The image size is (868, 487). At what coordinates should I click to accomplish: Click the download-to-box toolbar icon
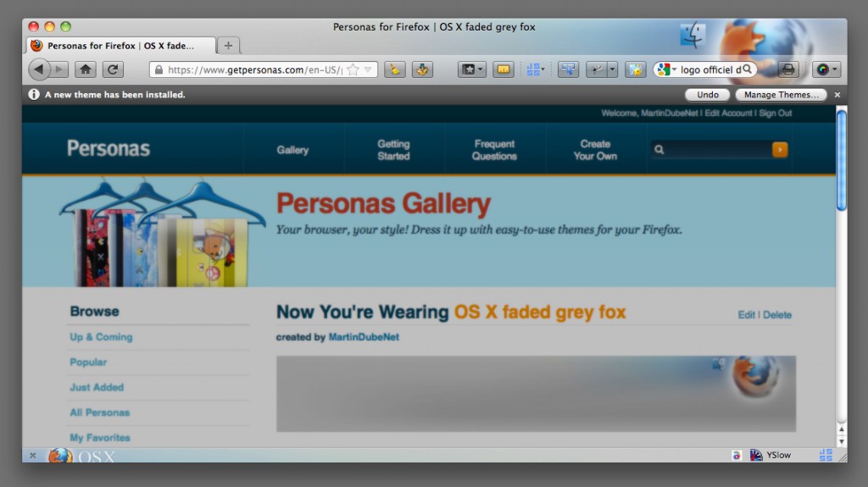pyautogui.click(x=422, y=69)
